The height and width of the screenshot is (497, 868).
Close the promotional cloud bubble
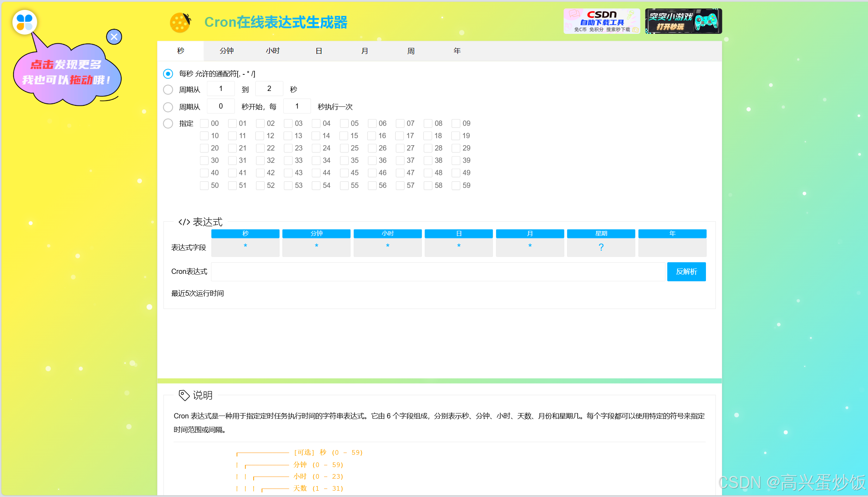pyautogui.click(x=114, y=37)
